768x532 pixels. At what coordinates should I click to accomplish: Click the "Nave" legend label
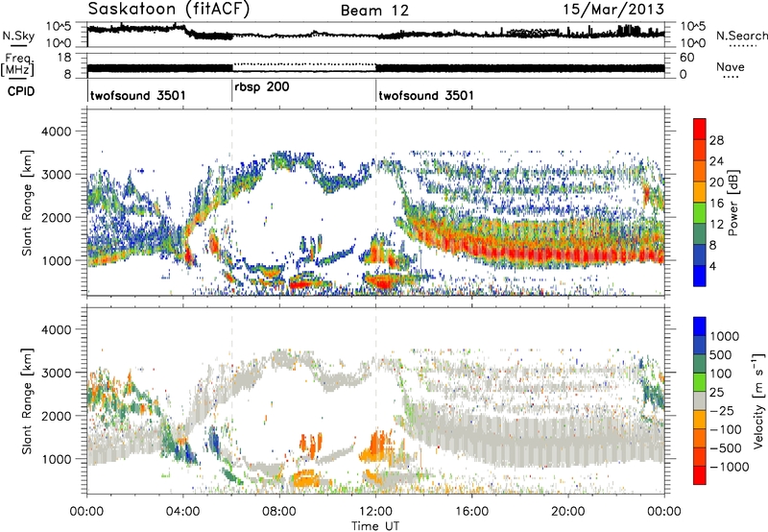coord(731,66)
